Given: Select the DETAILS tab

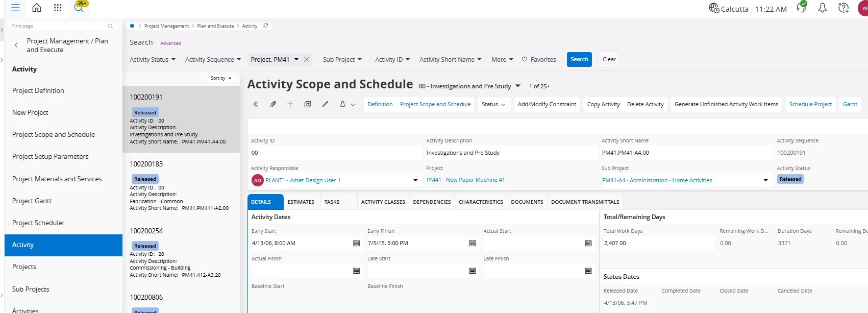Looking at the screenshot, I should (x=265, y=202).
